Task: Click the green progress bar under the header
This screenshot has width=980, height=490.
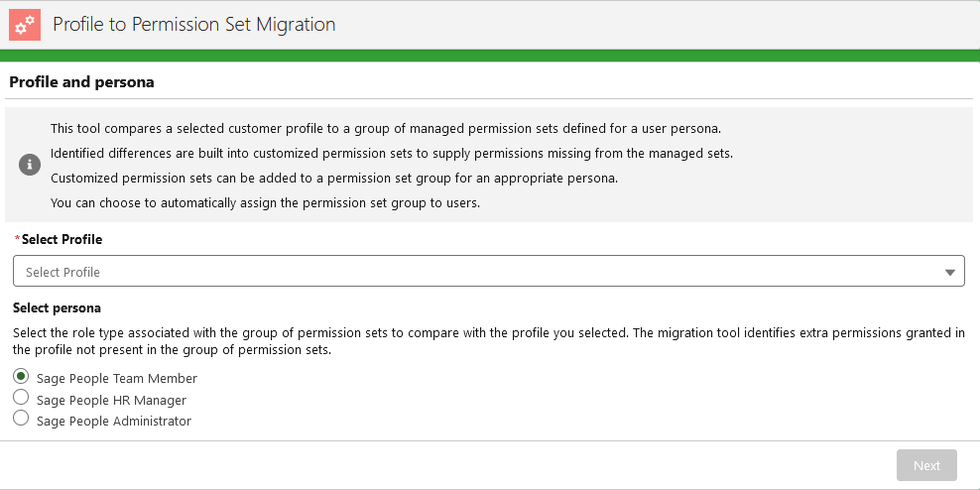Action: point(490,56)
